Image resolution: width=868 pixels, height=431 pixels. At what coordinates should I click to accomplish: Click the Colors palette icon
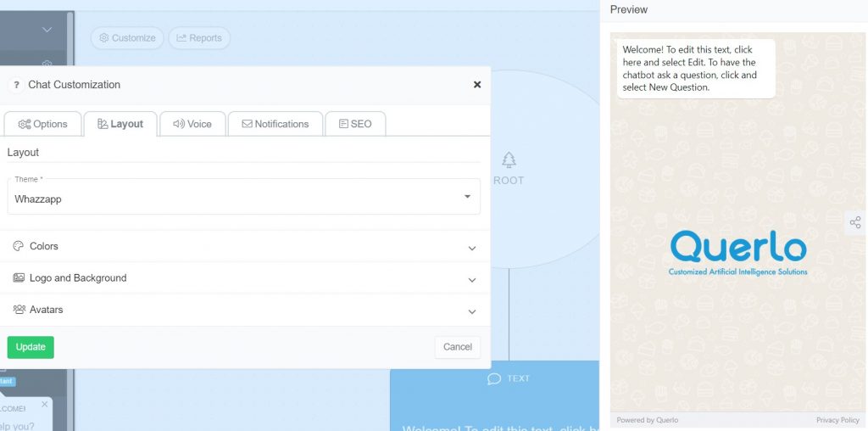pyautogui.click(x=19, y=246)
